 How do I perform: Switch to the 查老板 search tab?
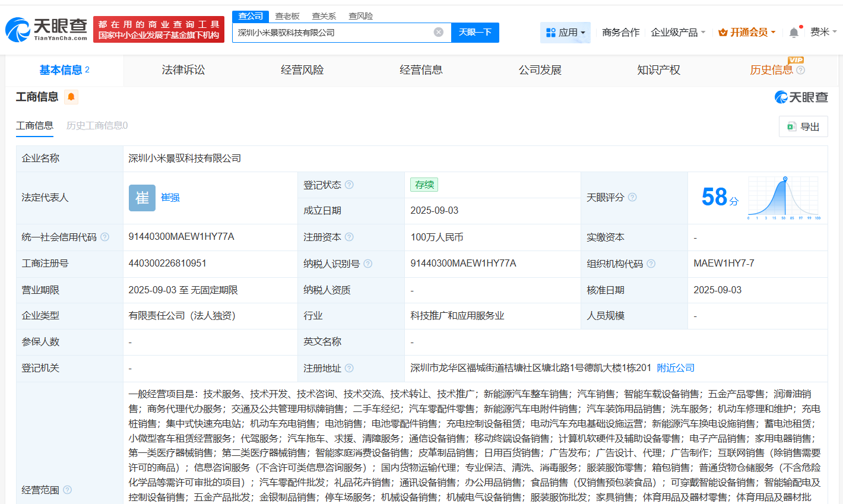coord(288,16)
